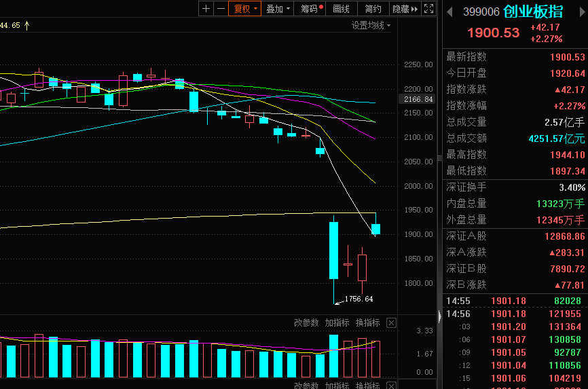Click 改参数 in the volume panel
Viewport: 588px width, 389px height.
(306, 322)
